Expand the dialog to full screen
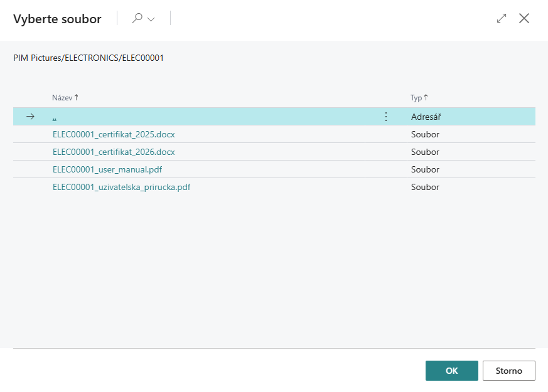Screen dimensions: 548x392 coord(501,19)
